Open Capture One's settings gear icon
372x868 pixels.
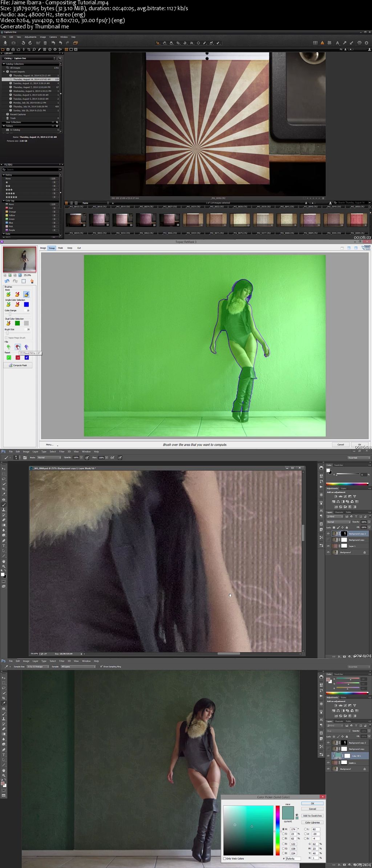coord(367,43)
